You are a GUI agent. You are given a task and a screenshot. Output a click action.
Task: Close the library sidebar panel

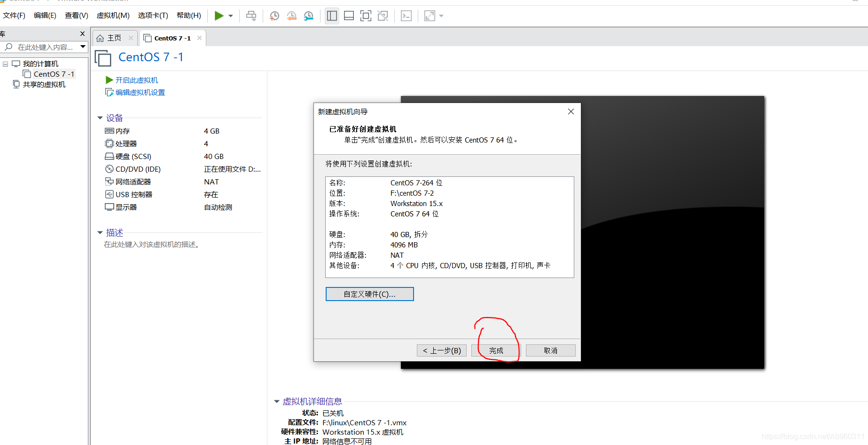[x=83, y=34]
